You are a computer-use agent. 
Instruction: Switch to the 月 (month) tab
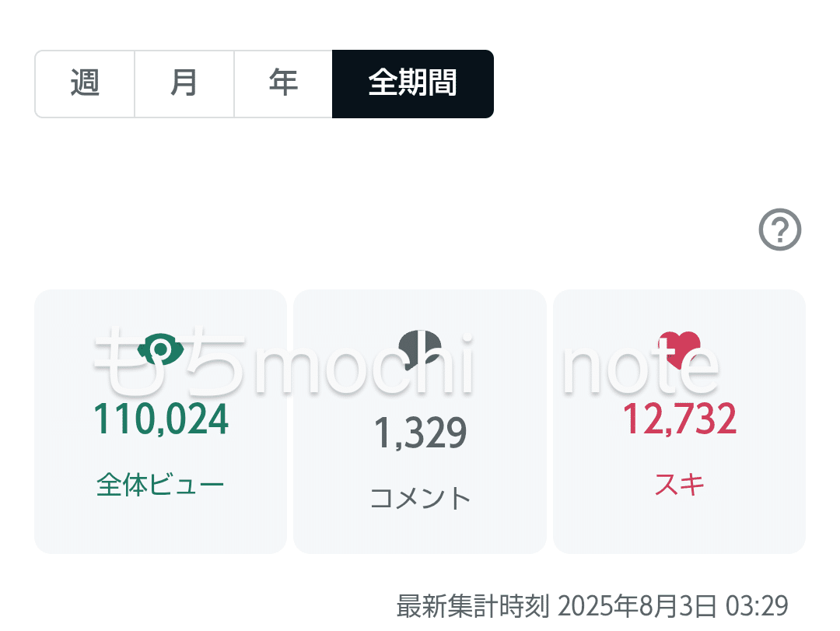[184, 84]
